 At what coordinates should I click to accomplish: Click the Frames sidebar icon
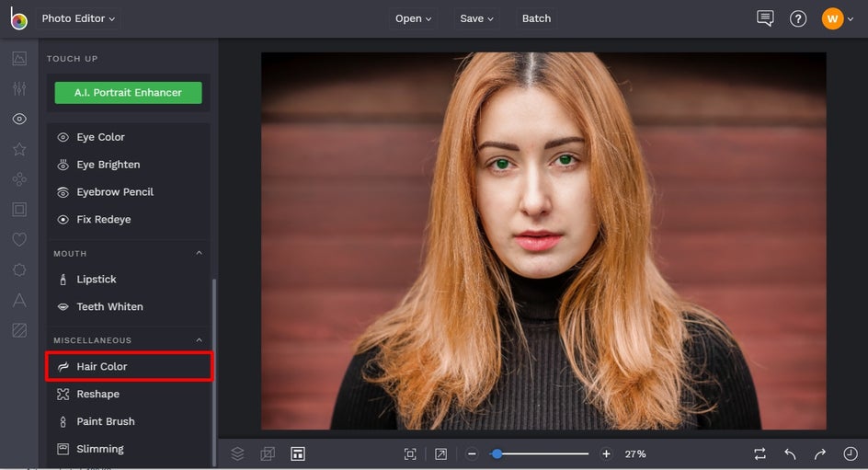click(x=19, y=209)
